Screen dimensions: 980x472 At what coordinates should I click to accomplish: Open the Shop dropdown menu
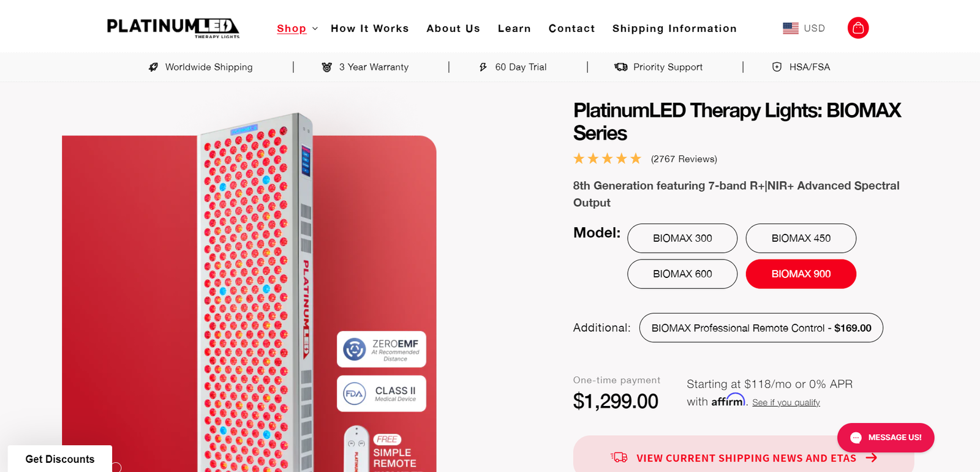coord(296,28)
